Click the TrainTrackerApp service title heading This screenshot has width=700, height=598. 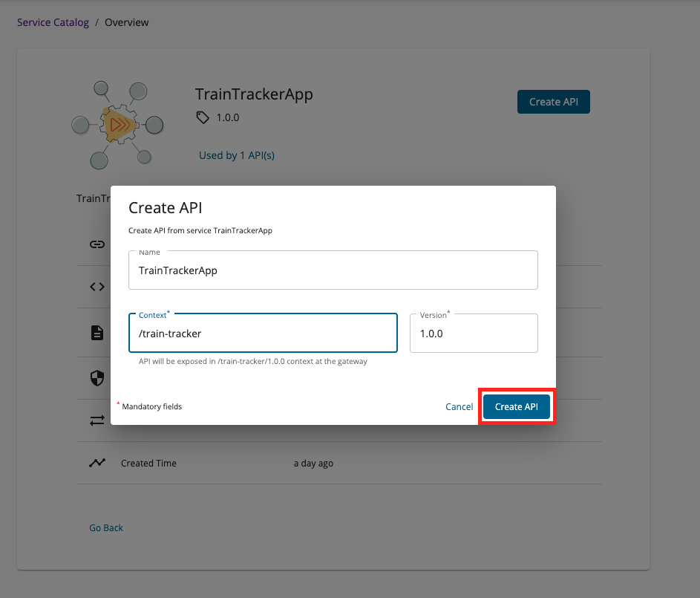point(254,94)
